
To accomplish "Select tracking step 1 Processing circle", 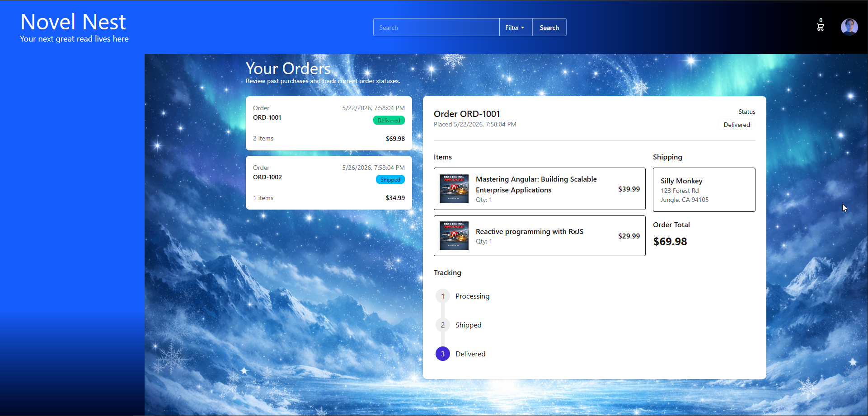I will coord(443,296).
